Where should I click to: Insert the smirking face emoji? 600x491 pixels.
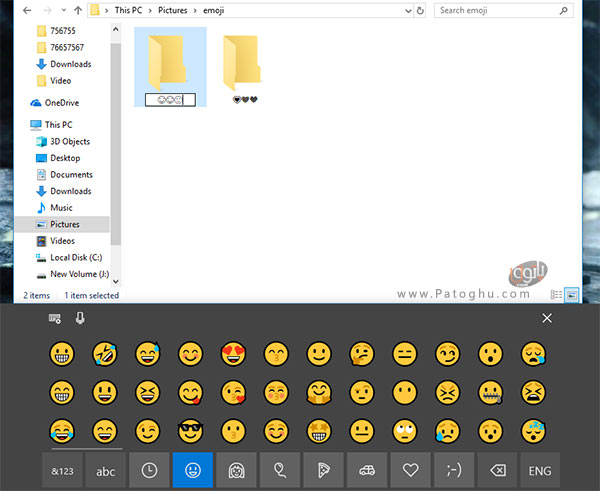(447, 354)
